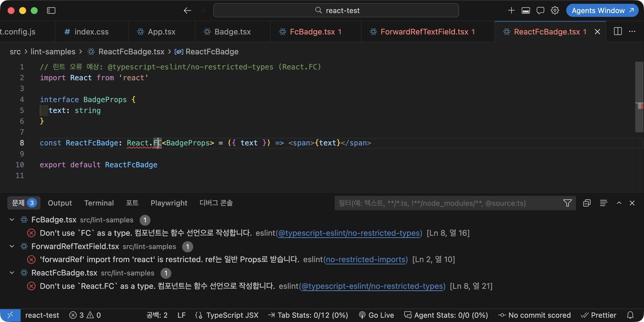Collapse all problems icon
Image resolution: width=644 pixels, height=322 pixels.
point(587,203)
